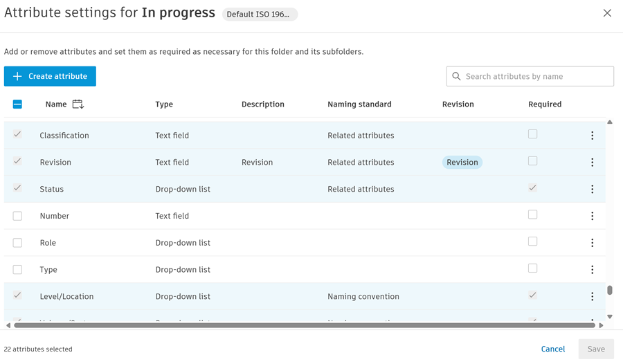Viewport: 623px width, 364px height.
Task: Cancel the attribute settings dialog
Action: [552, 349]
